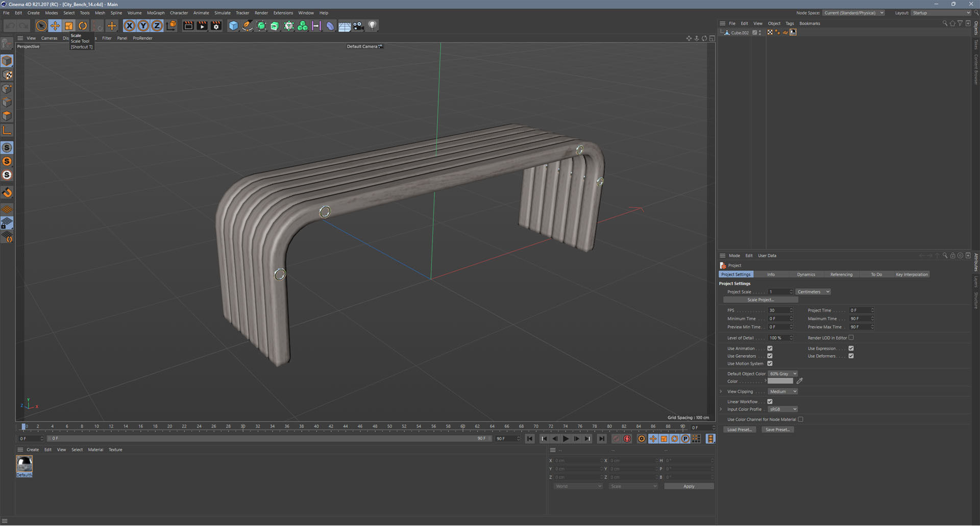The height and width of the screenshot is (526, 980).
Task: Enable Use Color Channel for Node Material
Action: pos(800,419)
